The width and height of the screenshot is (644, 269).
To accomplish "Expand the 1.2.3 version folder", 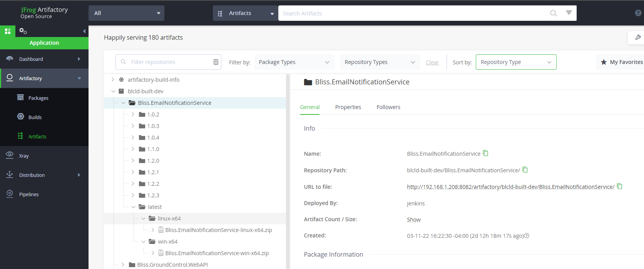I will click(x=133, y=195).
